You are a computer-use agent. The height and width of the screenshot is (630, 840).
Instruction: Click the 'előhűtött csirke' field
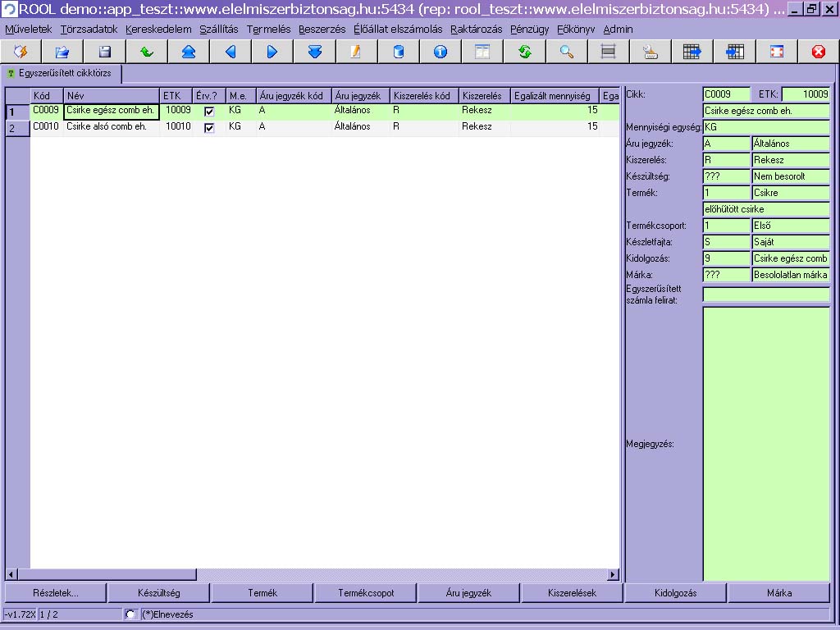[766, 209]
